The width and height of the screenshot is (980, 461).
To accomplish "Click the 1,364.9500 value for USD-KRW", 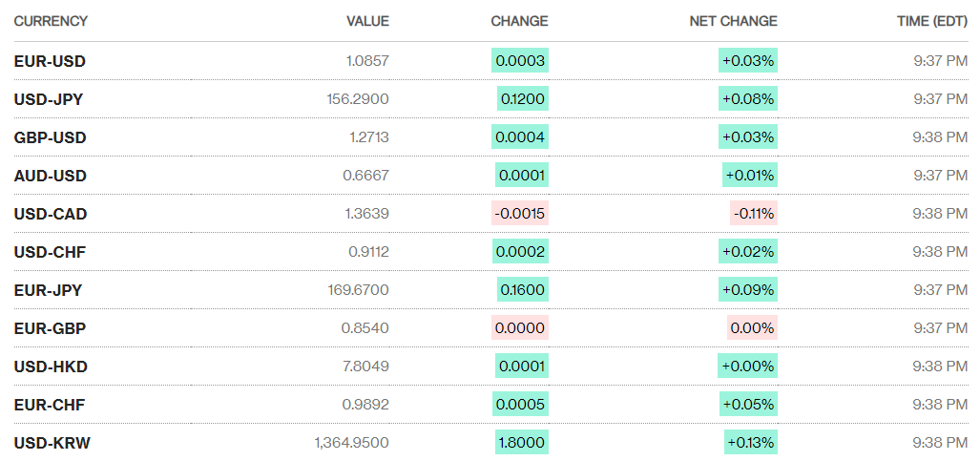I will [x=351, y=443].
